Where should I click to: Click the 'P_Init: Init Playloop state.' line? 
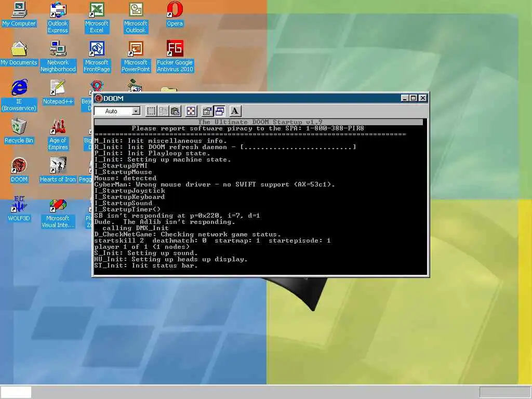[x=152, y=153]
